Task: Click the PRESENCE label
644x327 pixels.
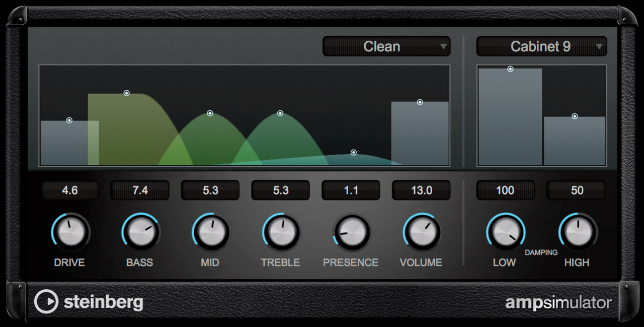Action: click(x=351, y=263)
